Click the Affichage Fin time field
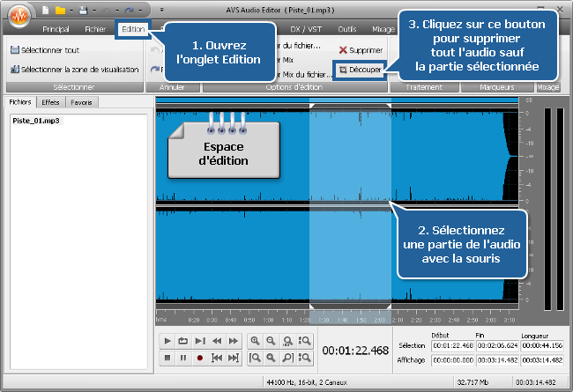The image size is (573, 392). [x=497, y=360]
